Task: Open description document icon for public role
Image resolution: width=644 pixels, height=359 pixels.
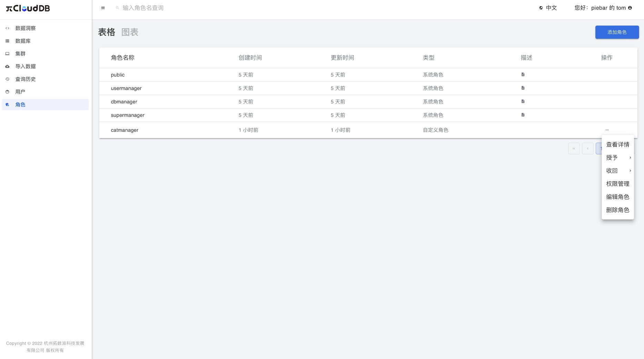Action: [523, 74]
